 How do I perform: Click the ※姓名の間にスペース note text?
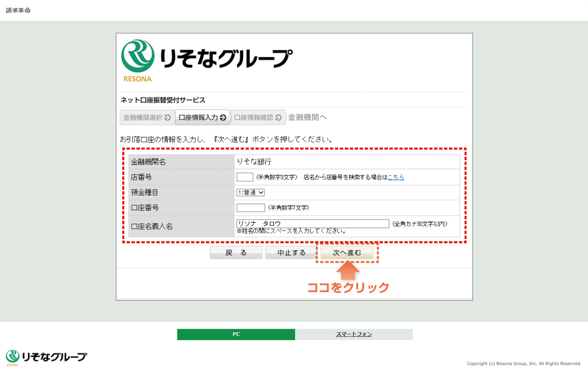click(291, 231)
